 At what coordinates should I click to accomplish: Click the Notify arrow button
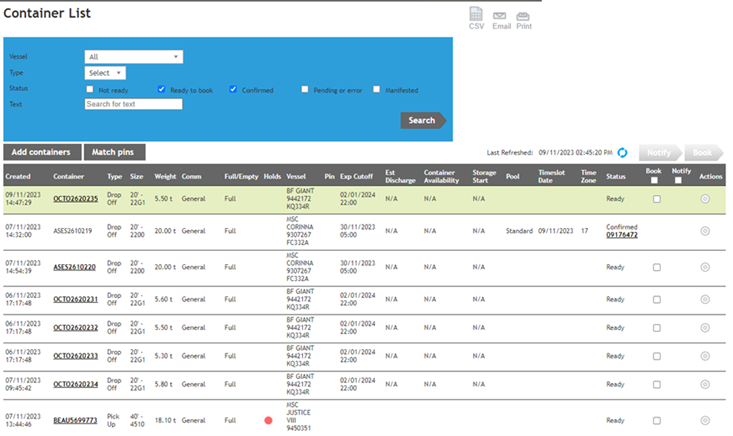point(660,152)
